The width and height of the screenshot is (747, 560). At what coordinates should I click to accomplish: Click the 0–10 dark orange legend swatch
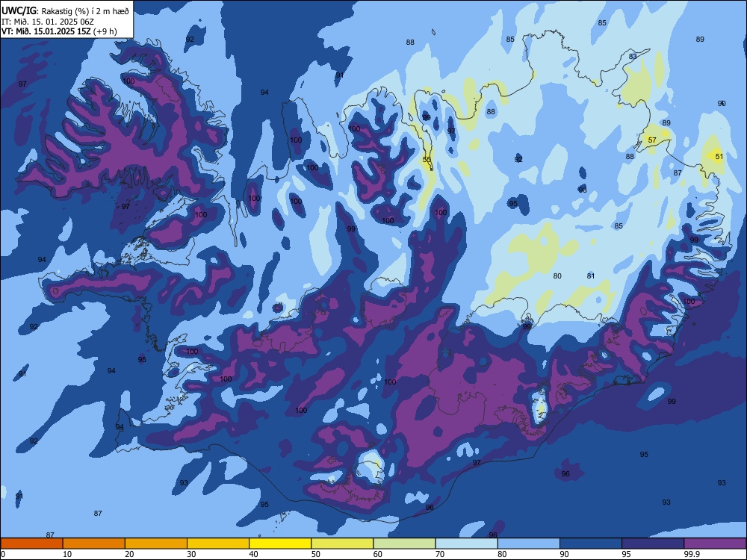(31, 544)
